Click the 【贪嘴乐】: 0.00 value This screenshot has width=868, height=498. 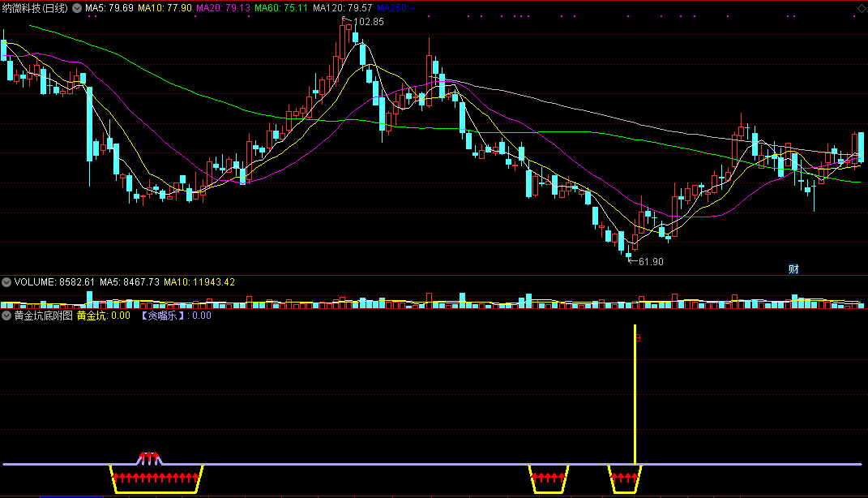(x=175, y=316)
